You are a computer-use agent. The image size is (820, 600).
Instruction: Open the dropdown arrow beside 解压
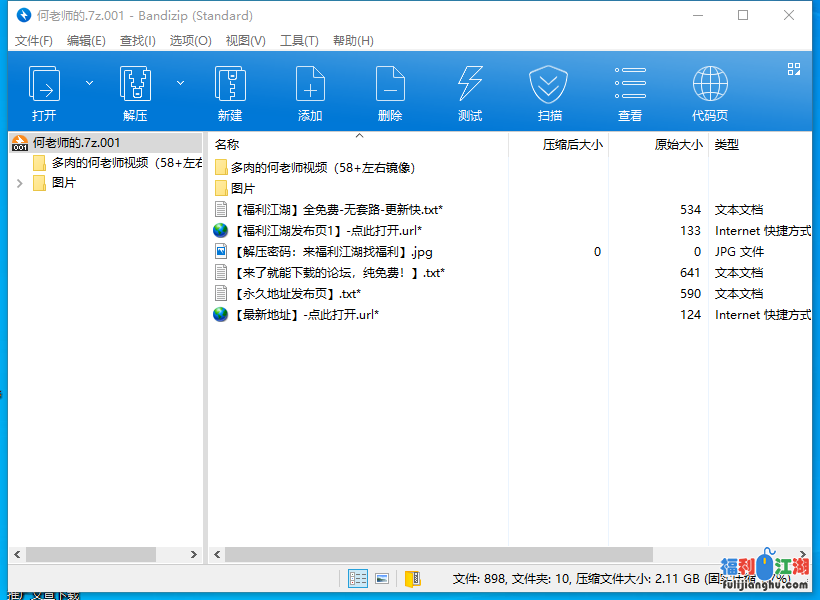click(181, 83)
